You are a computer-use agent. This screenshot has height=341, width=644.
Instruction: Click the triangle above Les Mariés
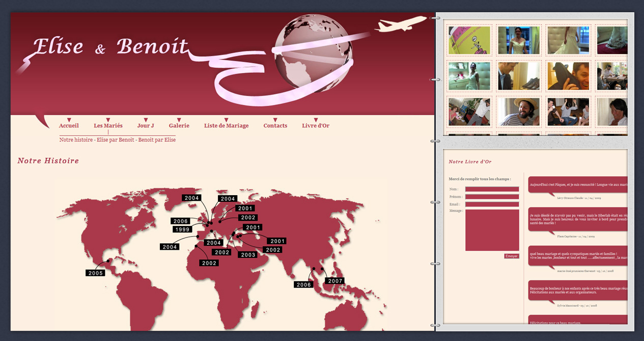tap(108, 120)
